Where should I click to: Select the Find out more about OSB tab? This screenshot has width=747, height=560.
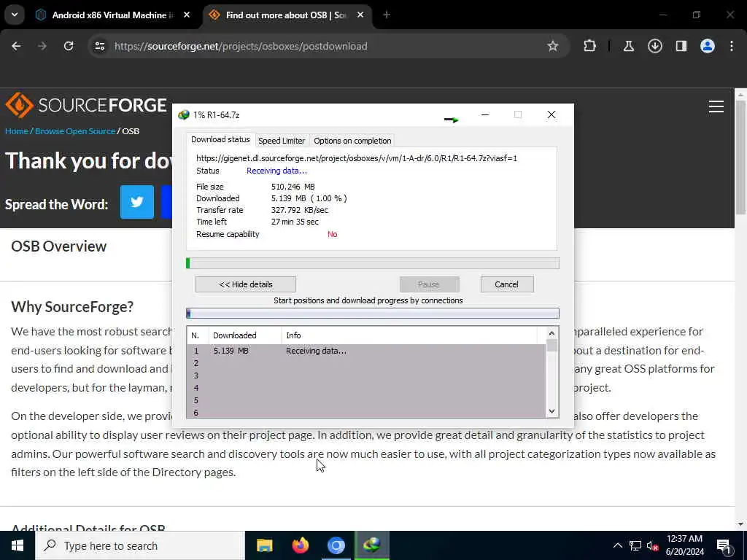click(286, 15)
